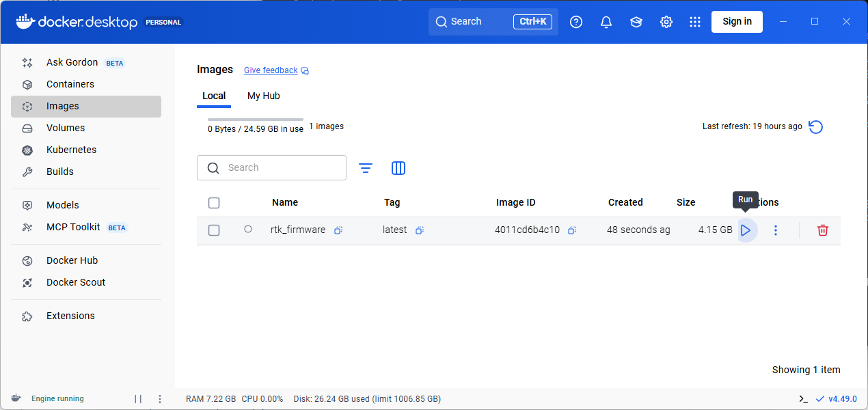Open the column visibility selector
This screenshot has height=410, width=868.
coord(398,167)
